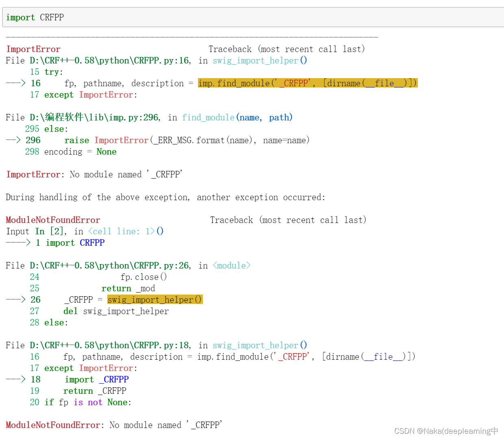Click '<module>' in the File line

pos(232,266)
